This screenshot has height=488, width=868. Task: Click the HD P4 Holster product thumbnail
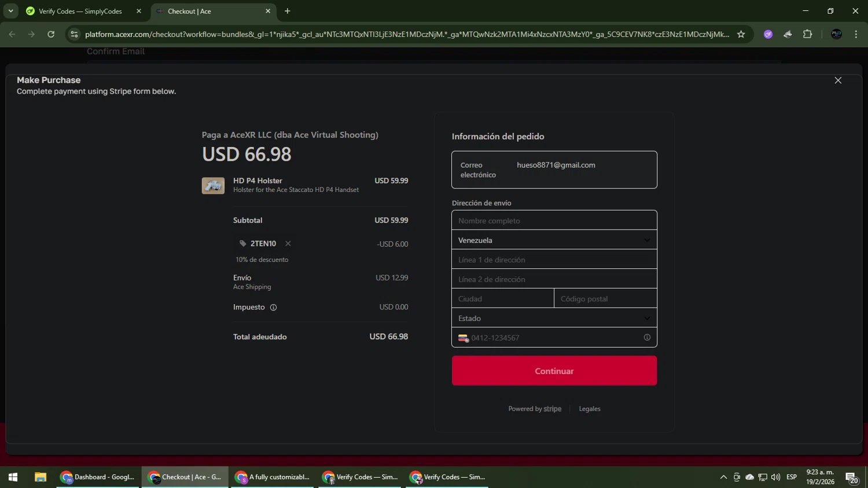tap(213, 186)
